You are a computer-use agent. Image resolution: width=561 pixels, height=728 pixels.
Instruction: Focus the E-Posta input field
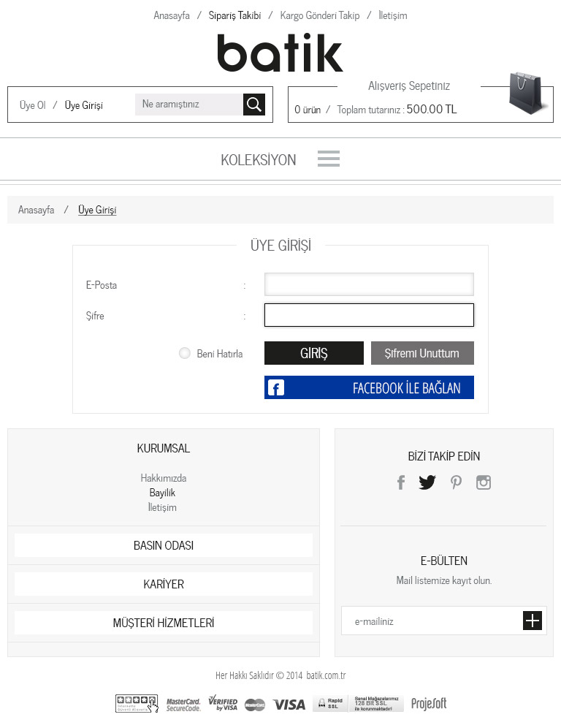[369, 284]
